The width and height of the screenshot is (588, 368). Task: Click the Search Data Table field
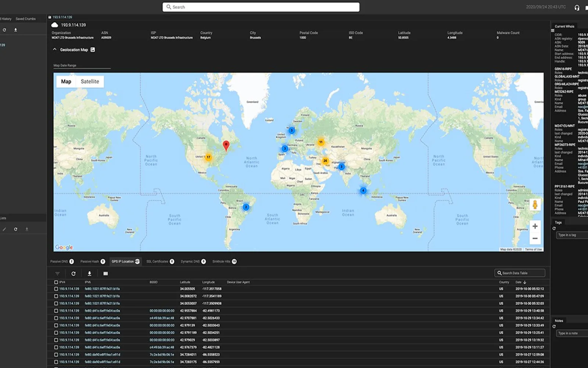[x=520, y=273]
